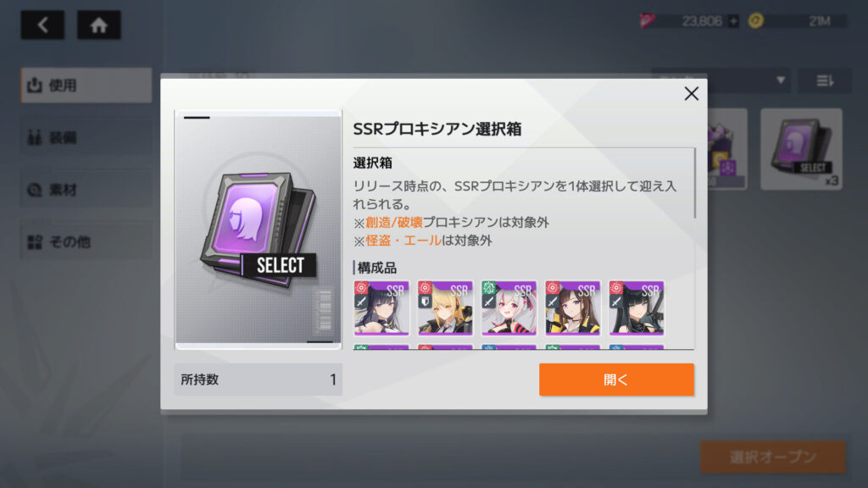This screenshot has width=868, height=488.
Task: Click the back arrow button
Action: [x=42, y=25]
